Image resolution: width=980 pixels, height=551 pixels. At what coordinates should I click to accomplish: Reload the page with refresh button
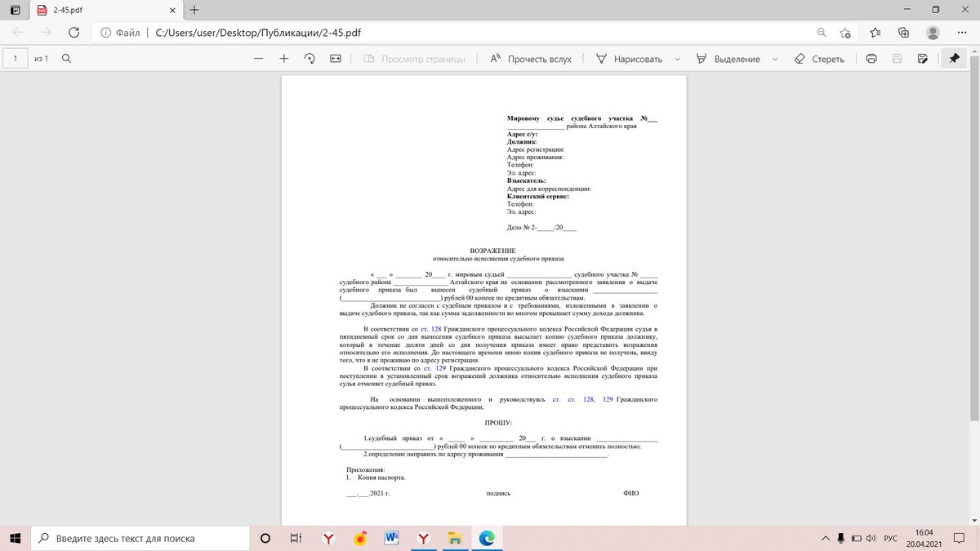coord(74,33)
